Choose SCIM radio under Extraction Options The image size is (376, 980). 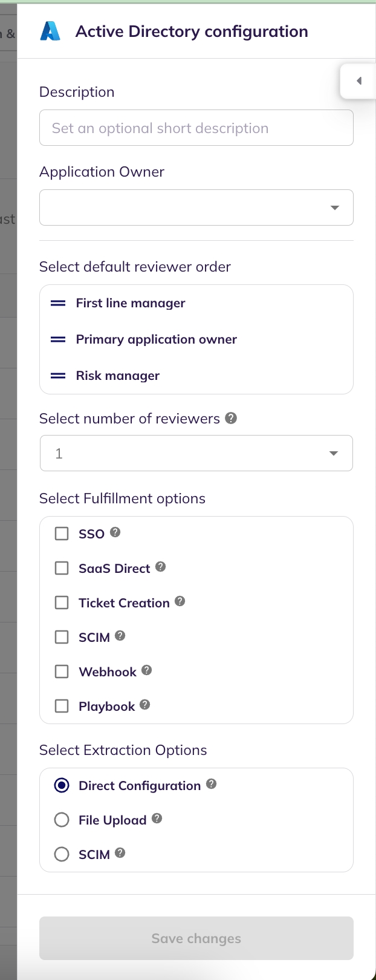coord(62,854)
